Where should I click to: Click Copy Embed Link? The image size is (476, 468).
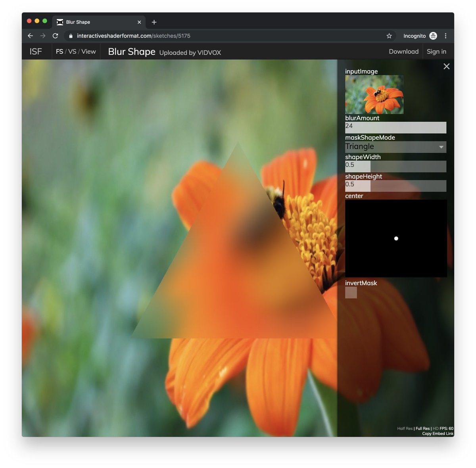tap(438, 433)
